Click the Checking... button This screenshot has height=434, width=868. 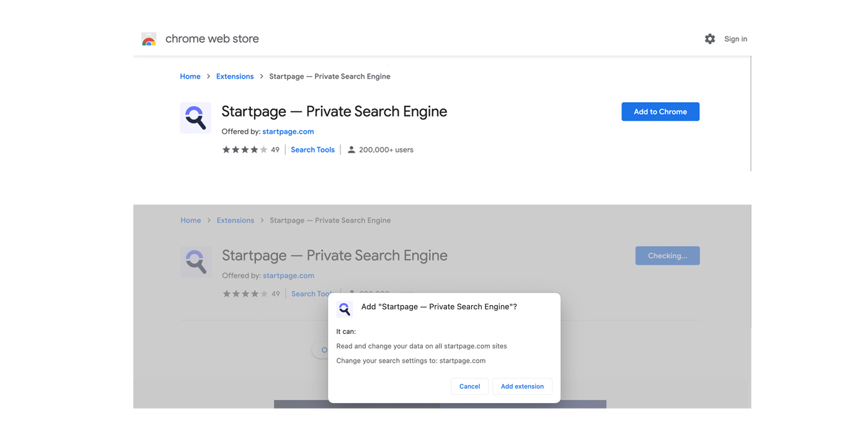667,255
